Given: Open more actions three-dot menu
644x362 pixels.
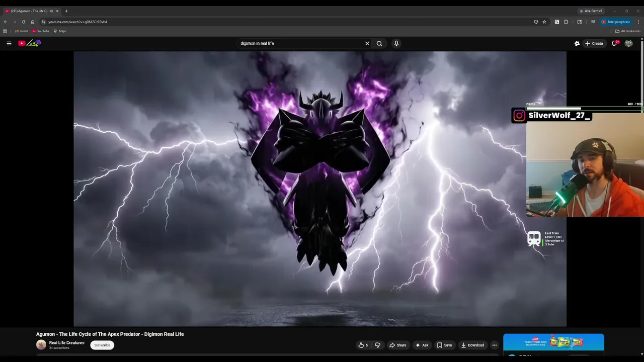Looking at the screenshot, I should pos(495,345).
